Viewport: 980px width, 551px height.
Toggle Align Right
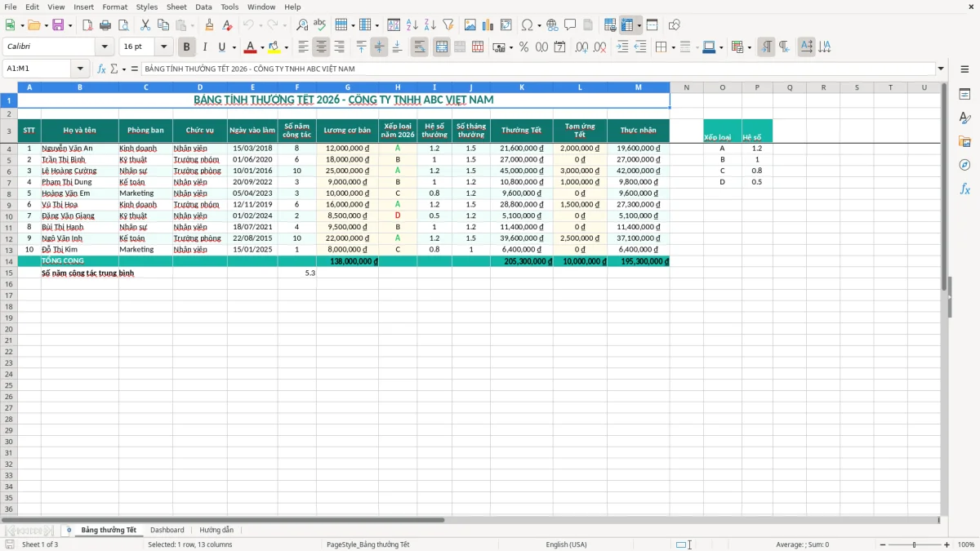(x=339, y=47)
